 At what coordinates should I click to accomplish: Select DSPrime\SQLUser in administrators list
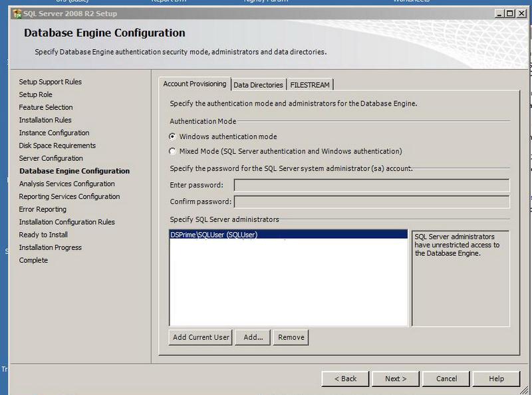[289, 235]
